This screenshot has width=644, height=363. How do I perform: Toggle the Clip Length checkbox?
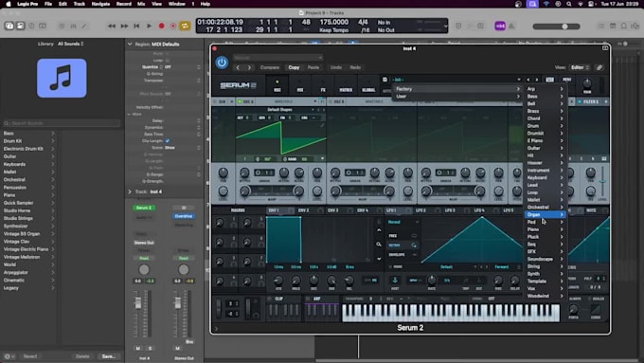click(168, 141)
